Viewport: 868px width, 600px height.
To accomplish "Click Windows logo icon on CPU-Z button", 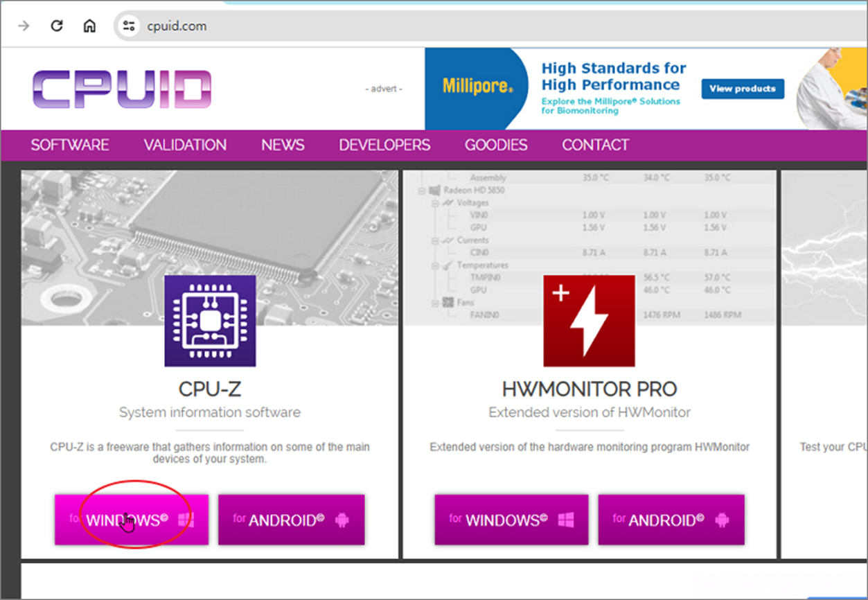I will (186, 520).
